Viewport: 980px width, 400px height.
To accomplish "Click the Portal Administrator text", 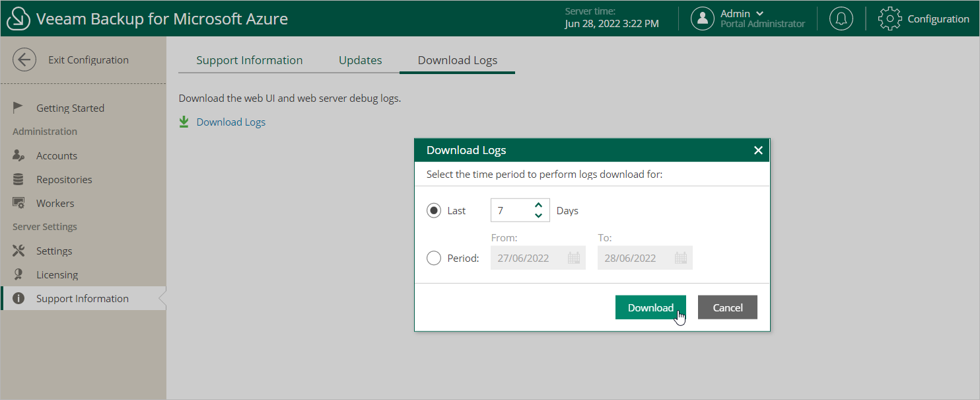I will click(763, 24).
